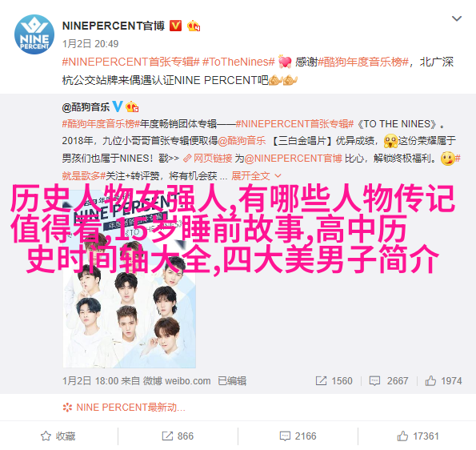Repost using the 866 share button
The image size is (476, 450).
point(178,436)
